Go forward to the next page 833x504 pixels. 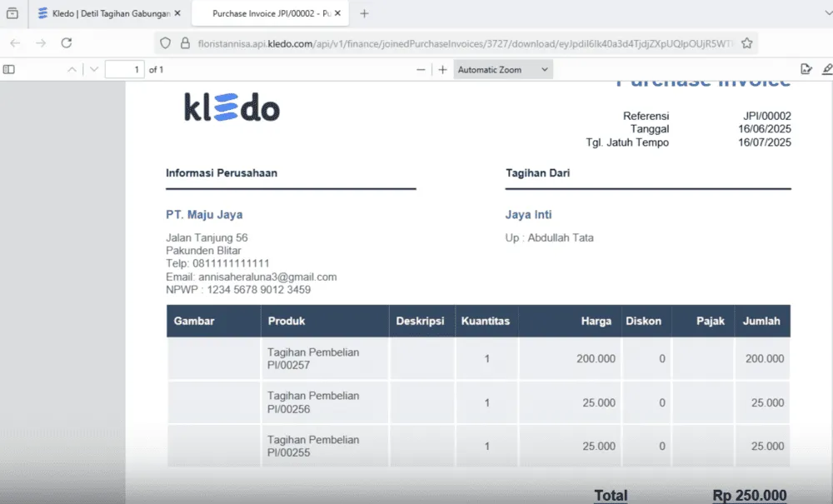click(x=41, y=43)
